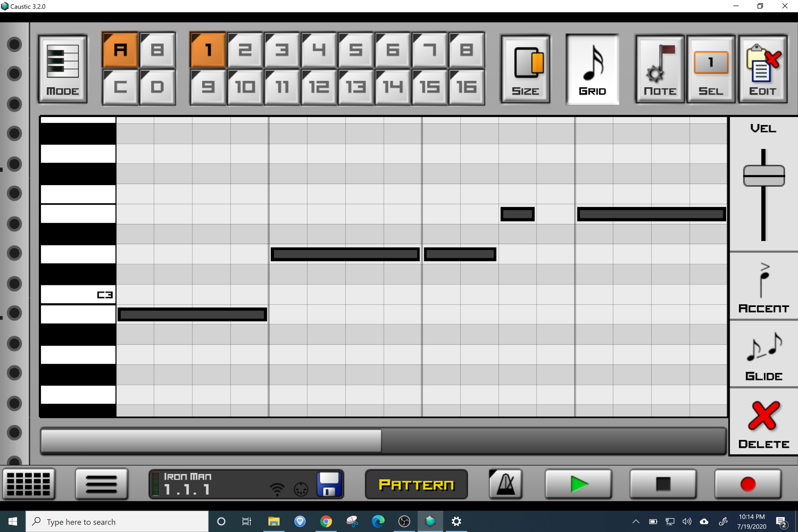Toggle the yellow Pattern mode button
Screen dimensions: 798x532
[416, 484]
